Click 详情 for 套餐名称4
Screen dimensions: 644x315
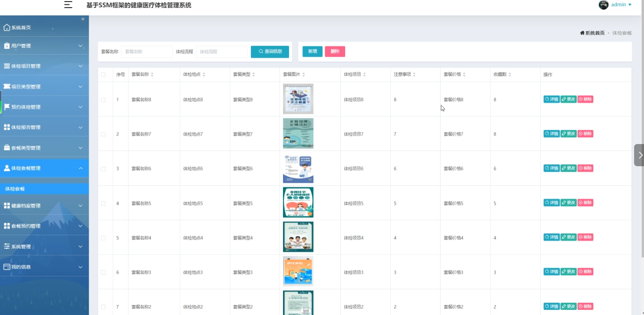[551, 237]
